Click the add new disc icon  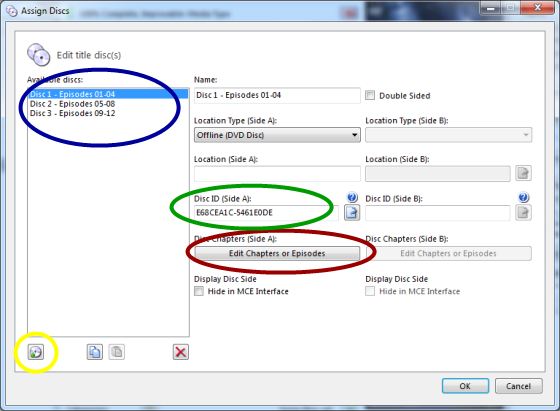[x=36, y=352]
